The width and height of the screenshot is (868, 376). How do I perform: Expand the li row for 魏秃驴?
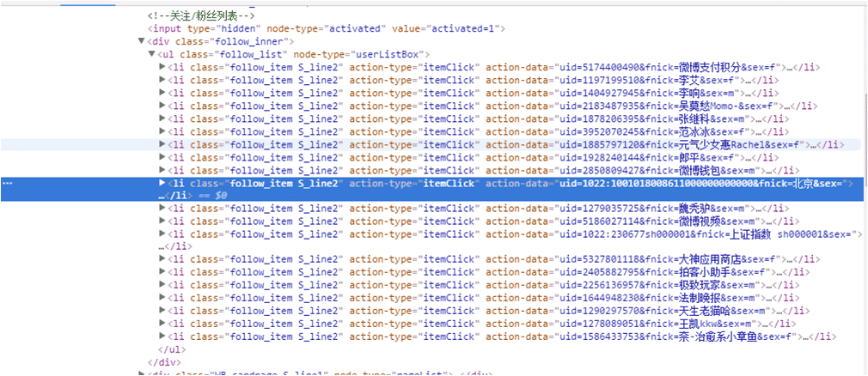[162, 208]
